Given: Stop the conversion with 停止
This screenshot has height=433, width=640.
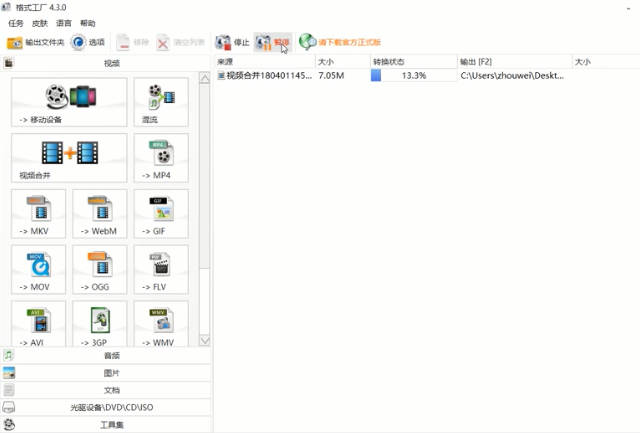Looking at the screenshot, I should [x=232, y=42].
